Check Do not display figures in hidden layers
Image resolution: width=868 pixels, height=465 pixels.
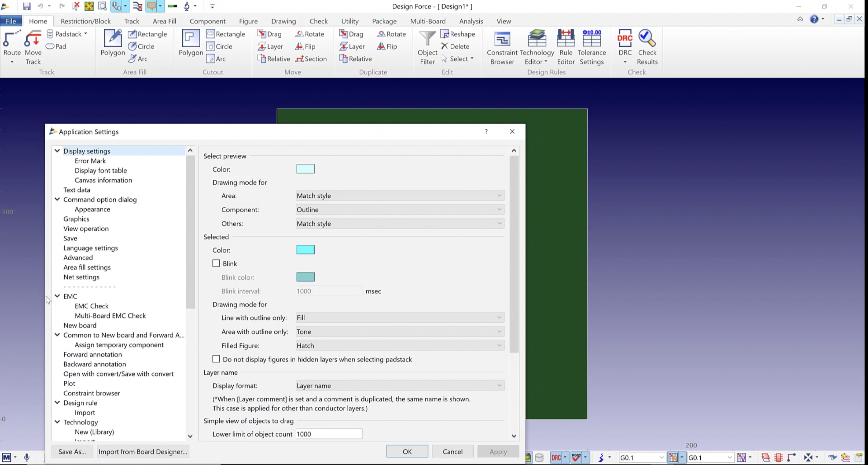216,359
